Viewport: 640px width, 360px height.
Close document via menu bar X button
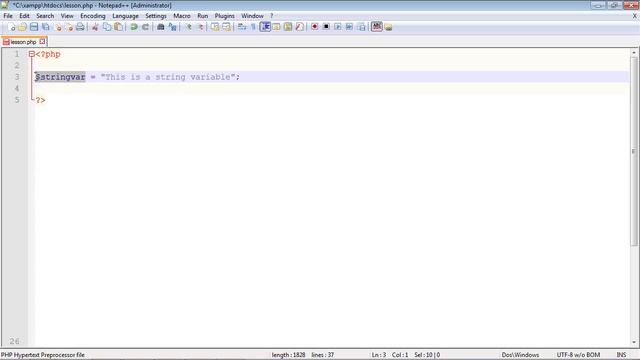click(x=635, y=16)
